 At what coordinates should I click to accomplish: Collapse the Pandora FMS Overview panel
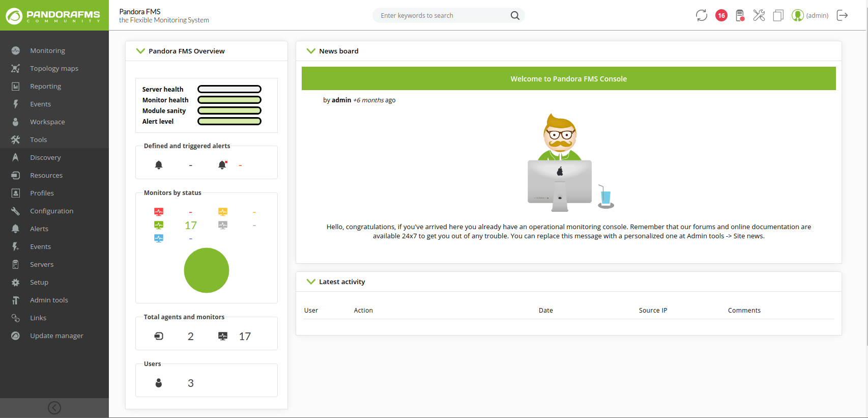coord(140,51)
